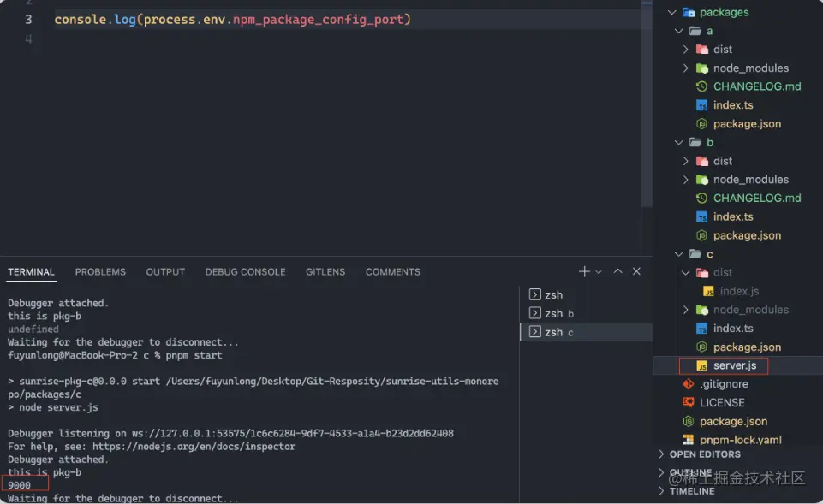The width and height of the screenshot is (823, 504).
Task: Close the terminal panel with X icon
Action: tap(636, 271)
